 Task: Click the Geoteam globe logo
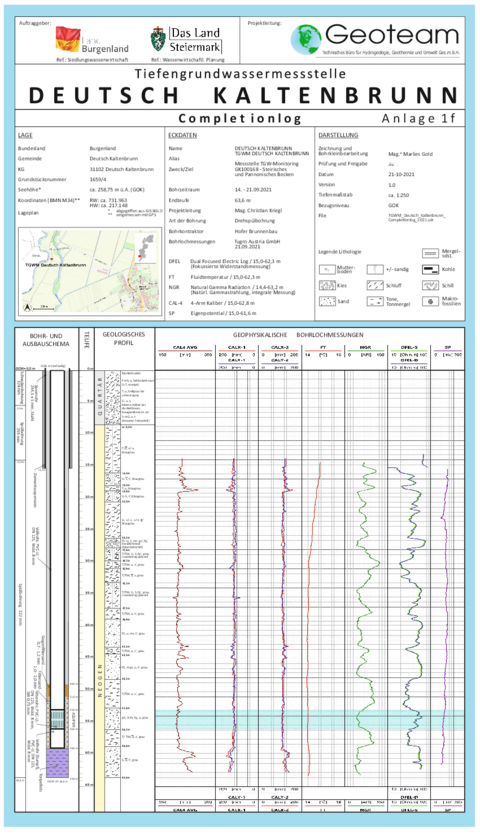(x=306, y=40)
